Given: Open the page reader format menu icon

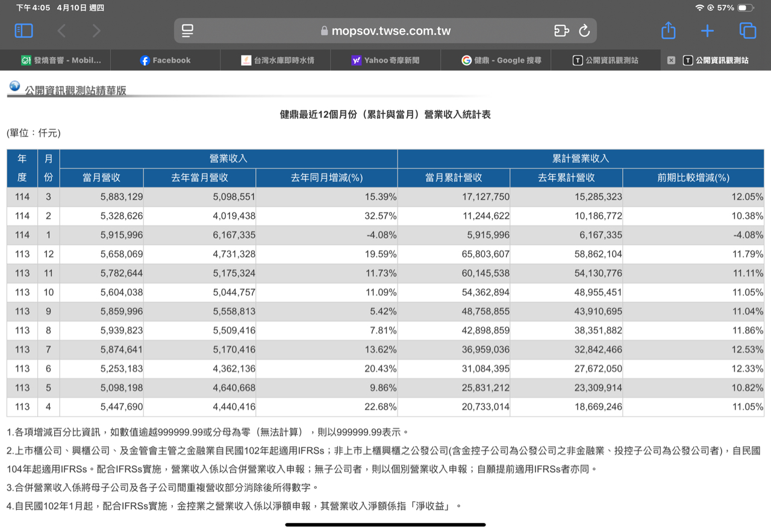Looking at the screenshot, I should 187,31.
